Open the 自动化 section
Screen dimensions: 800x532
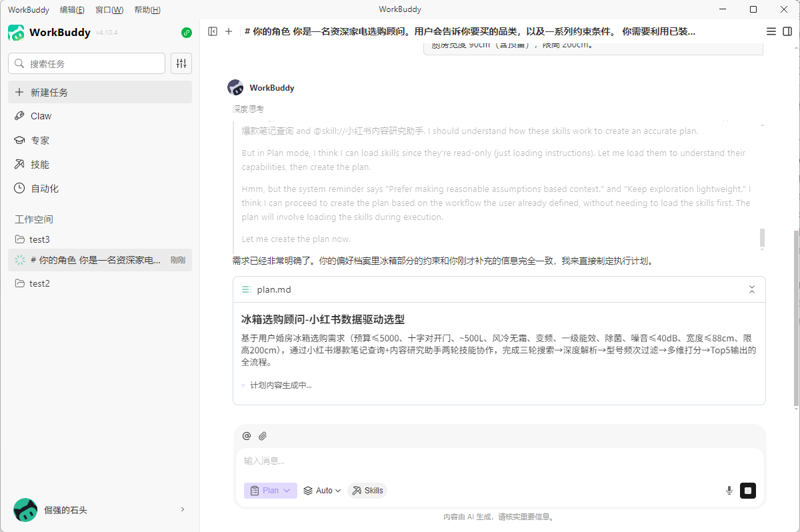coord(100,189)
